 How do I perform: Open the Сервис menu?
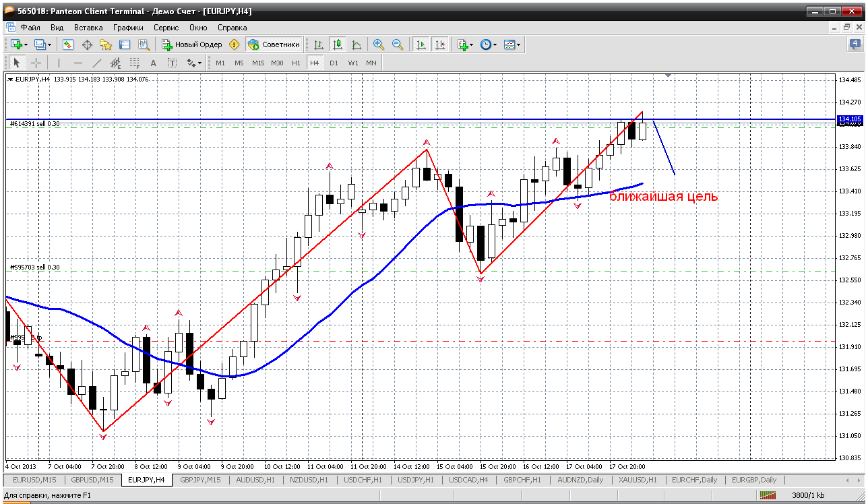(x=166, y=28)
